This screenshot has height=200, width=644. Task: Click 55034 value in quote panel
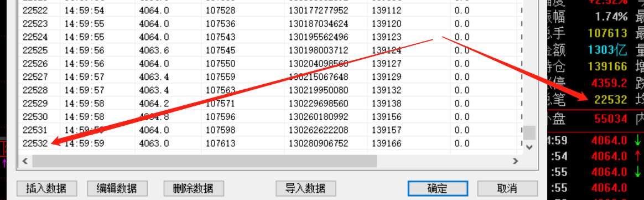(x=611, y=119)
